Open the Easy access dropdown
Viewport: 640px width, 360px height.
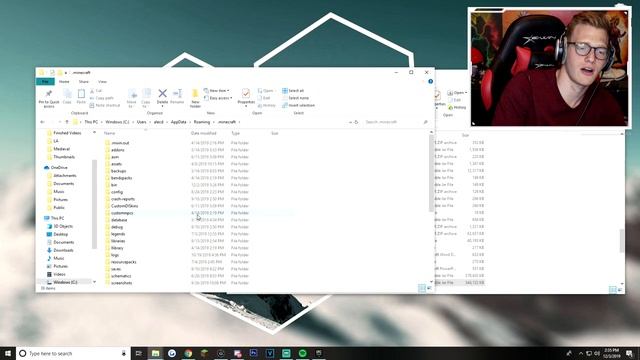pos(218,98)
